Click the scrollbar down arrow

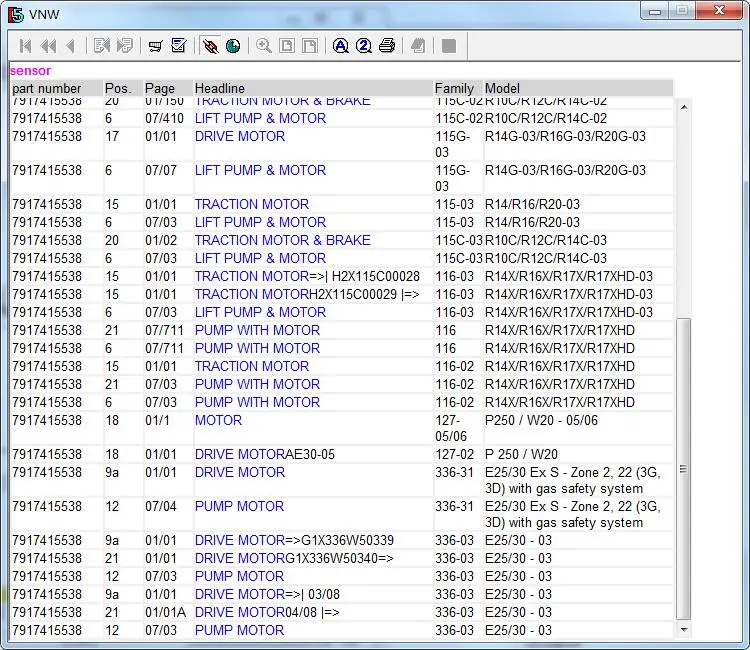point(684,629)
